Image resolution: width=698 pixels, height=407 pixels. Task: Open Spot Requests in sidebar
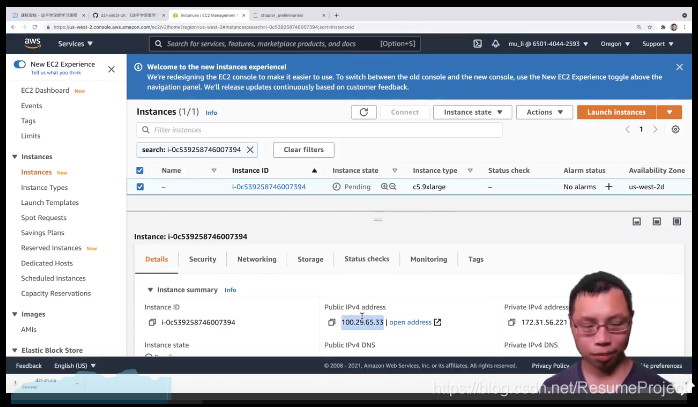tap(44, 218)
